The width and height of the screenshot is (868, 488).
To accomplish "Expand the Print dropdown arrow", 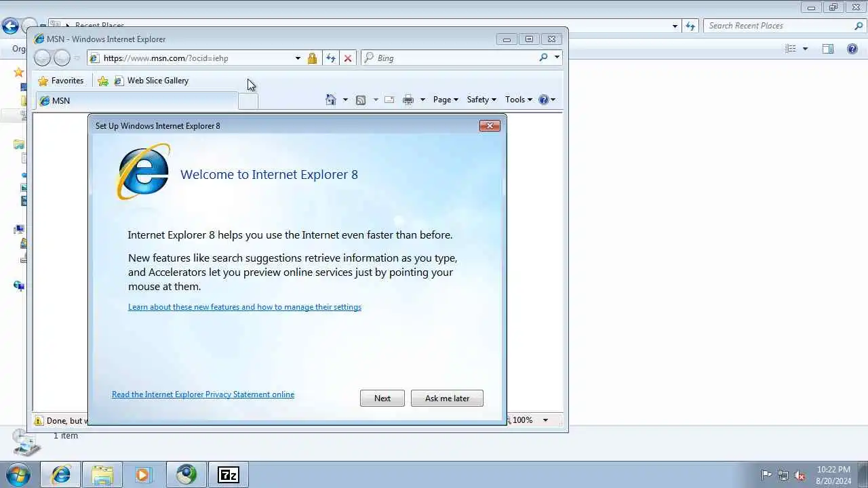I will coord(422,100).
